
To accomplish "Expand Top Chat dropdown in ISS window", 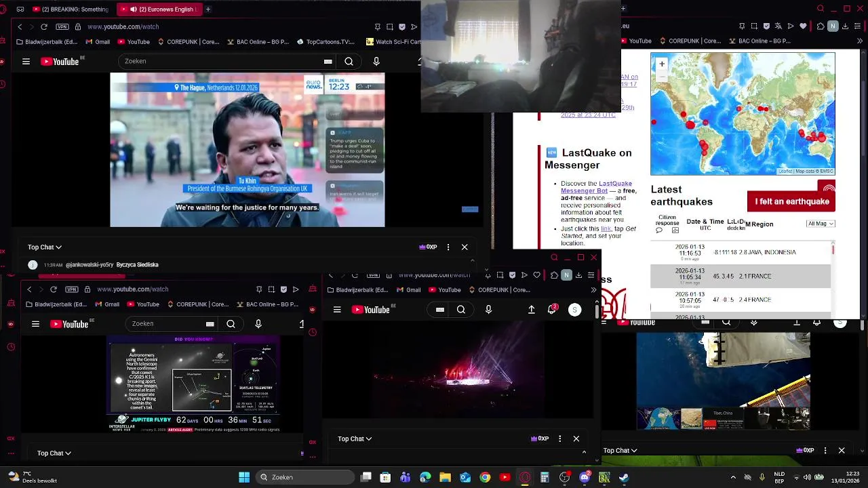I will 621,451.
